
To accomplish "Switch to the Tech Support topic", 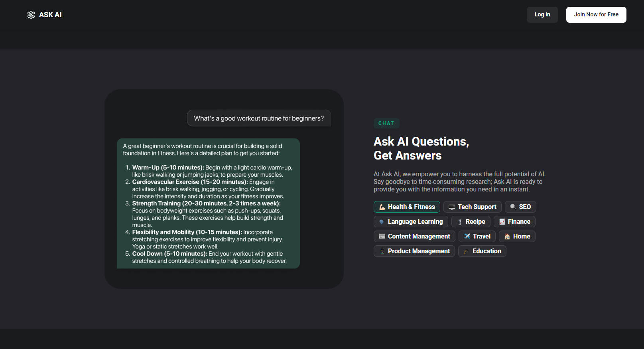I will point(473,207).
